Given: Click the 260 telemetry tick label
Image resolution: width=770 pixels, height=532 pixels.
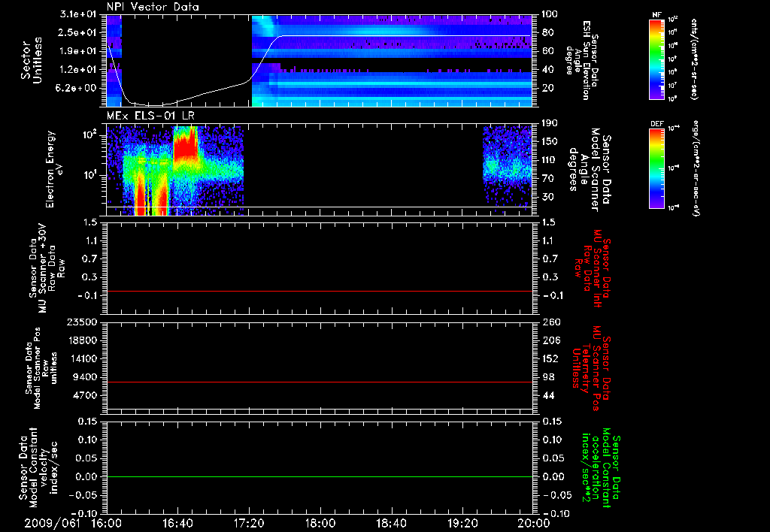Looking at the screenshot, I should (x=550, y=322).
